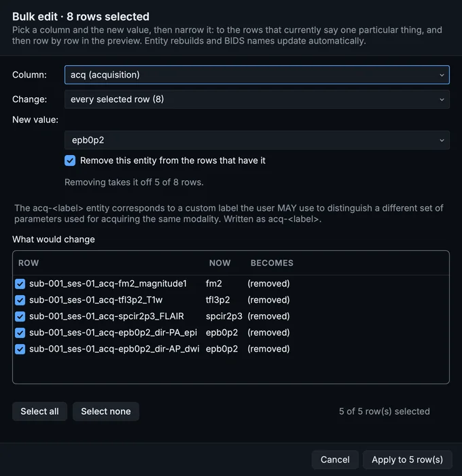The image size is (462, 476).
Task: Click the Select none button
Action: 106,411
